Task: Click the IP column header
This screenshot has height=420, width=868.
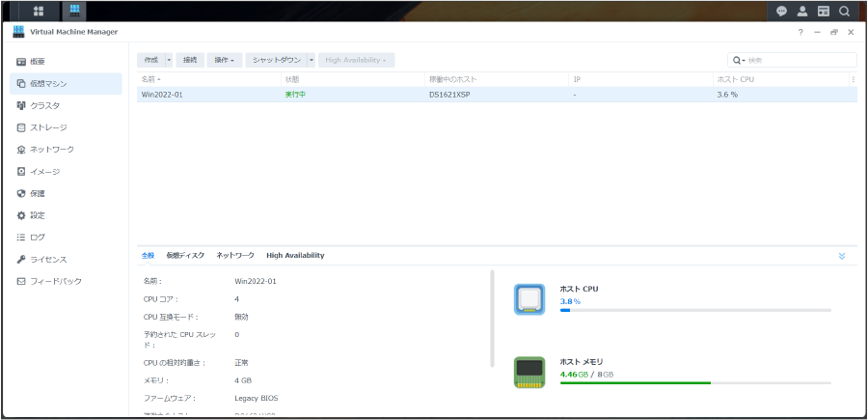Action: [640, 80]
